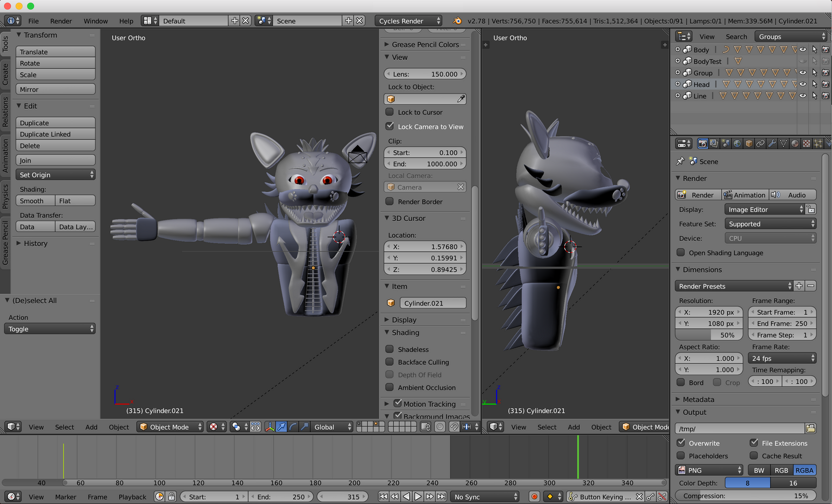The height and width of the screenshot is (504, 832).
Task: Open the Material sphere tab
Action: pos(795,143)
